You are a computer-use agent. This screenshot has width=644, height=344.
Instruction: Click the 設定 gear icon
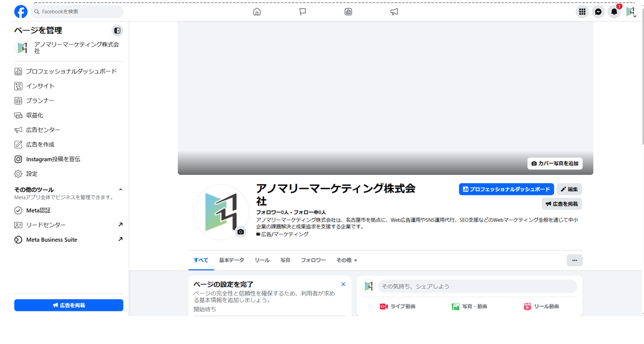(x=18, y=174)
